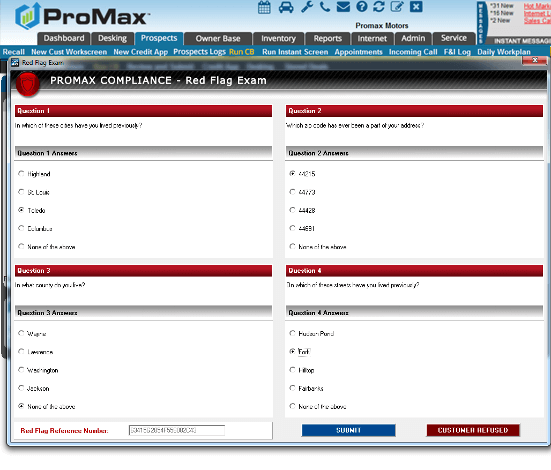Switch to the Service tab
The height and width of the screenshot is (470, 551).
click(454, 38)
